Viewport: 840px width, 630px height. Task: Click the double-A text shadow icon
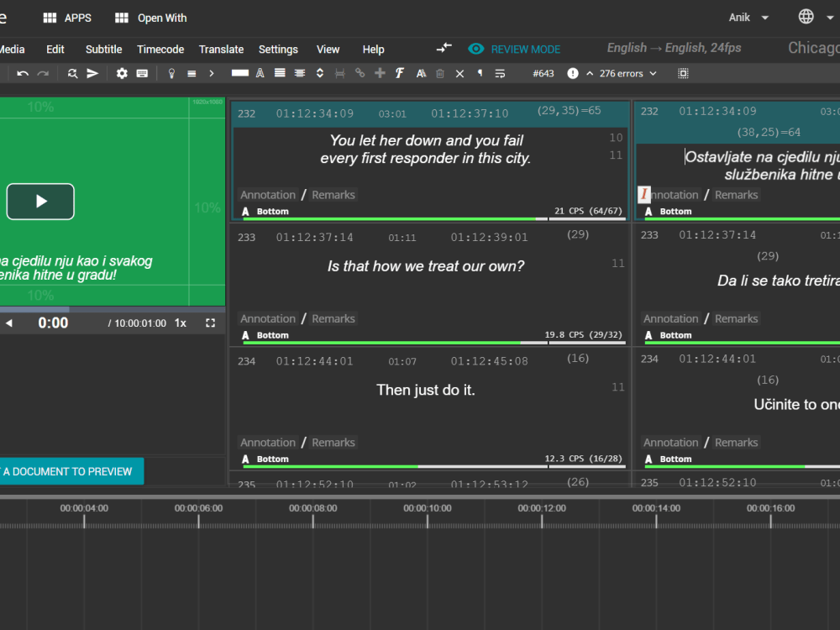pyautogui.click(x=421, y=73)
